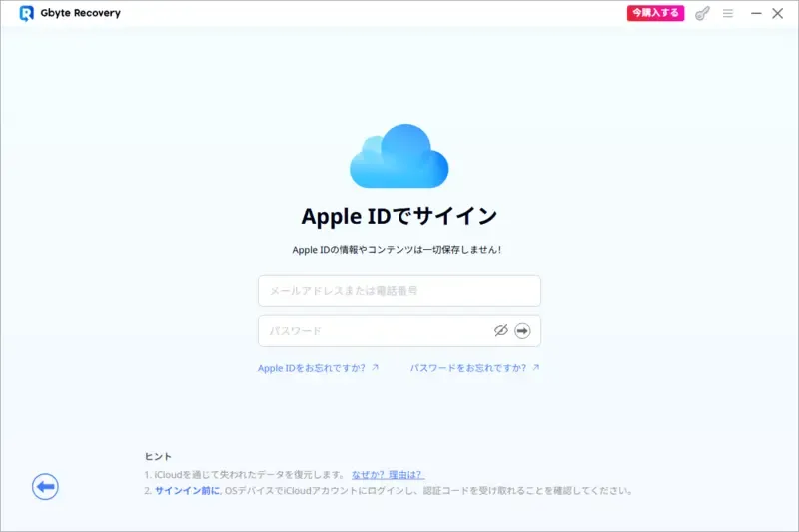
Task: Open the license key registration icon
Action: pyautogui.click(x=702, y=13)
